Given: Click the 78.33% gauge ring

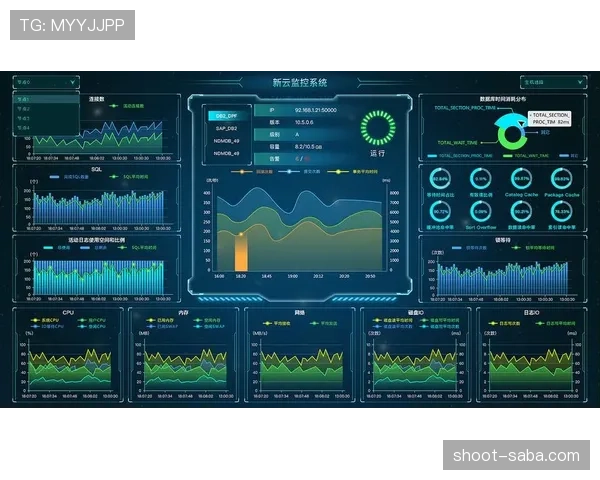Looking at the screenshot, I should (x=561, y=211).
